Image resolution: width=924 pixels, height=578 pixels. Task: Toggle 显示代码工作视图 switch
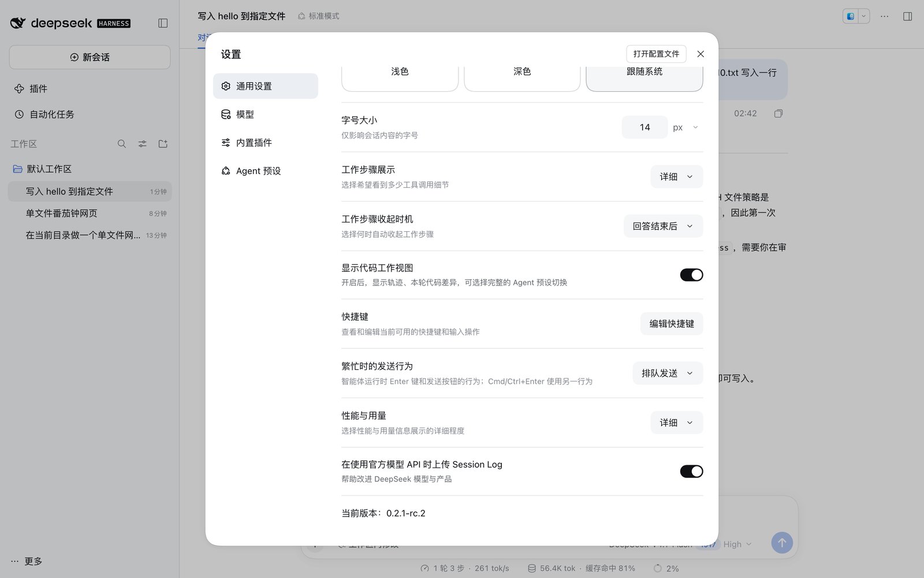691,275
